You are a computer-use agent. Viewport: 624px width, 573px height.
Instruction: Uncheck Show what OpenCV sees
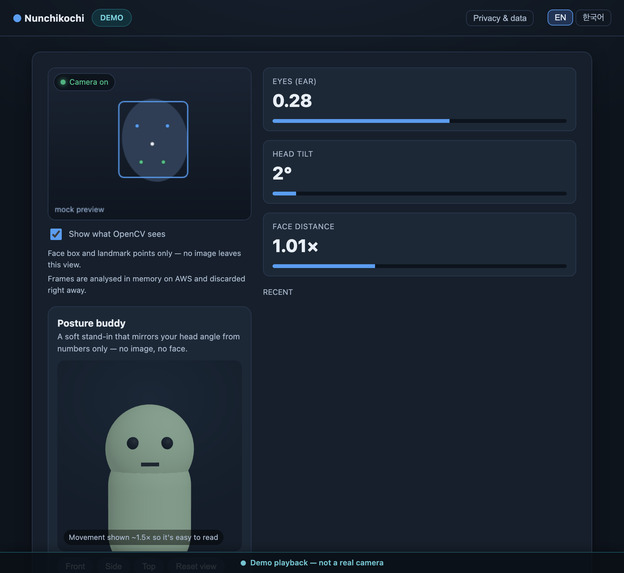56,234
